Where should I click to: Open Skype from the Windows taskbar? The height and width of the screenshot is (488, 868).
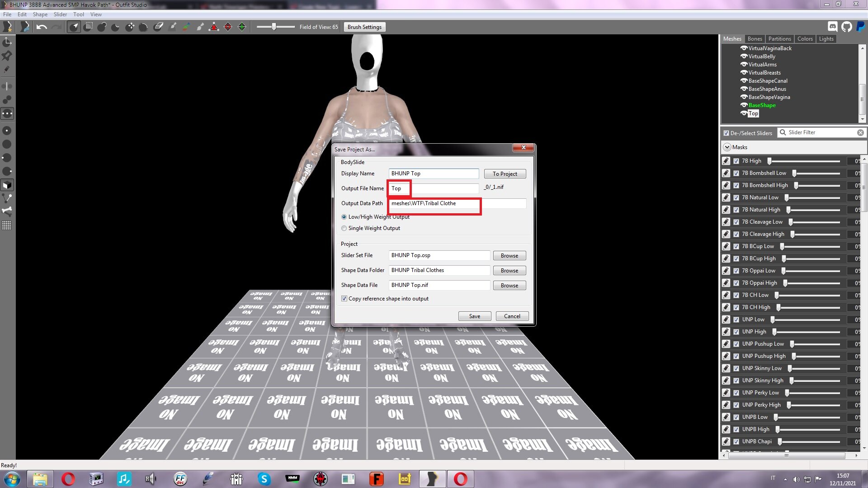click(x=264, y=479)
